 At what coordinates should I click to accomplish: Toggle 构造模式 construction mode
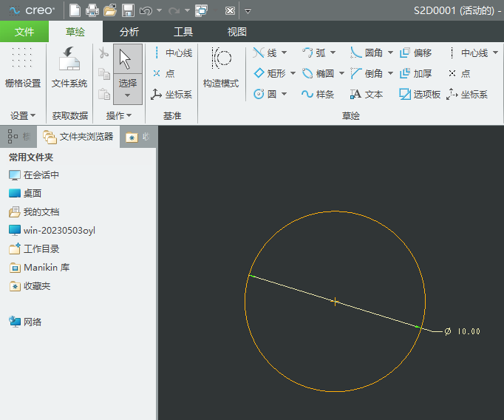point(221,69)
